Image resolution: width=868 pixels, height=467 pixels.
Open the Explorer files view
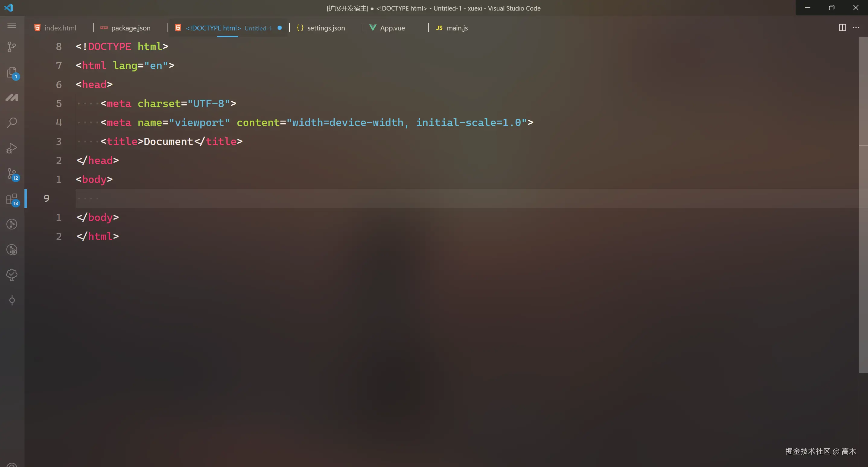12,72
